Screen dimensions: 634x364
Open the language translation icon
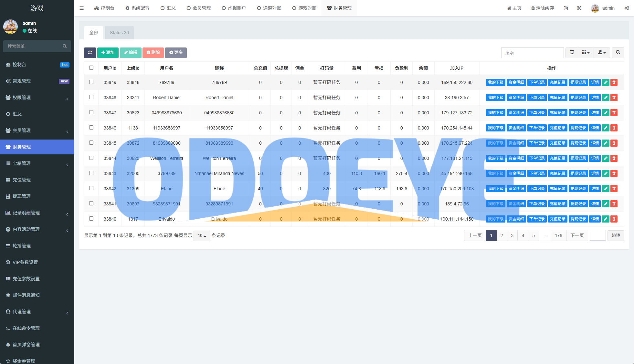[566, 8]
